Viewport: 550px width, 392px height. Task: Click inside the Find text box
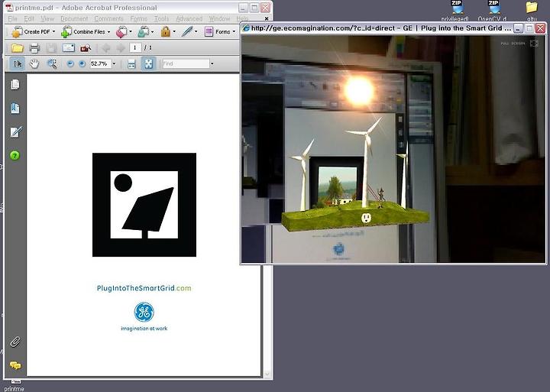(186, 64)
